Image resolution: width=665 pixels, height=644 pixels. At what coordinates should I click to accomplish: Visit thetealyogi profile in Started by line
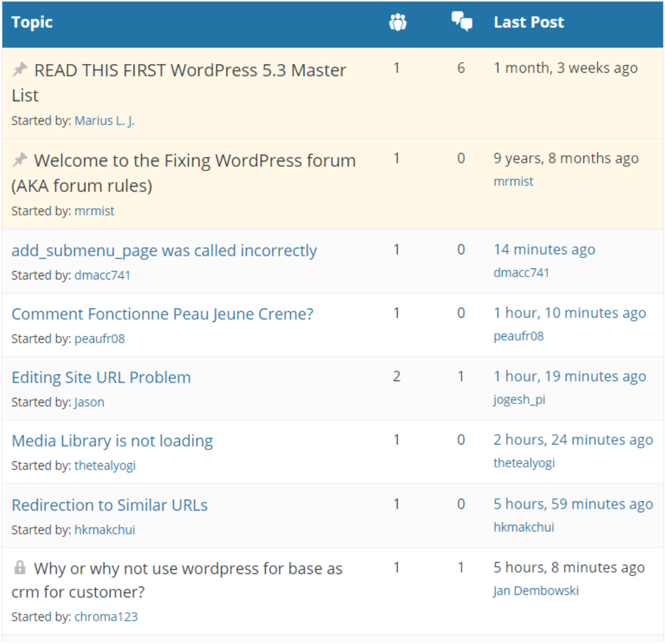tap(105, 465)
